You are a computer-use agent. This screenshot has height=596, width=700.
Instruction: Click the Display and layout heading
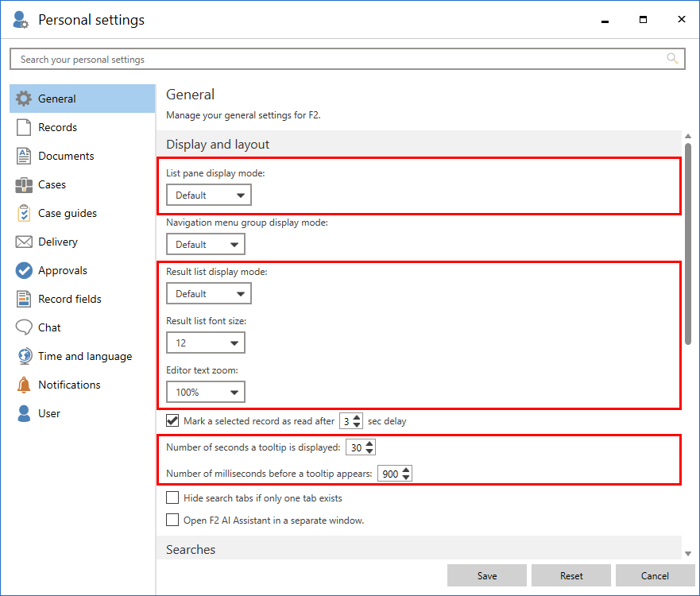(218, 144)
